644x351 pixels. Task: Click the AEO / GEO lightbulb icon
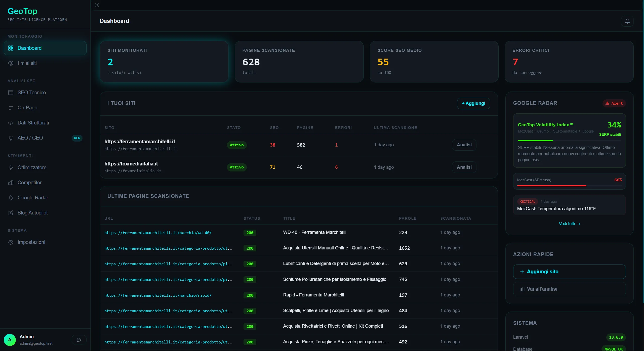(x=11, y=138)
